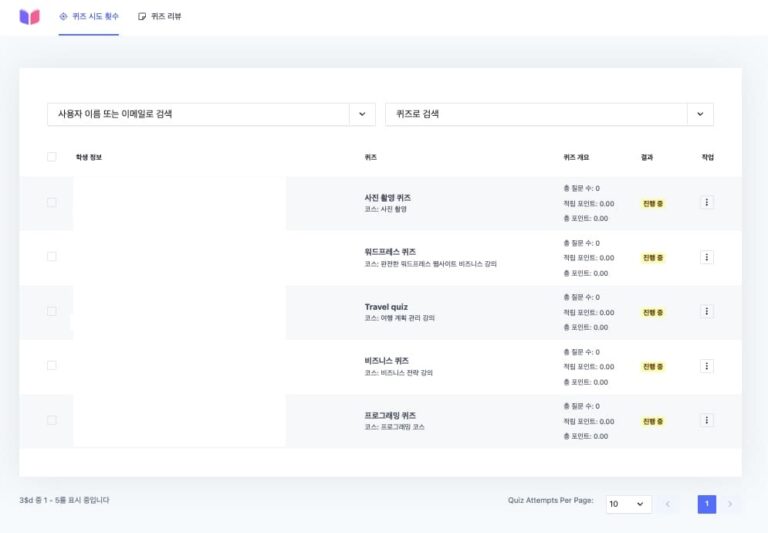Select the Travel quiz row checkbox
Viewport: 768px width, 533px height.
(x=52, y=312)
